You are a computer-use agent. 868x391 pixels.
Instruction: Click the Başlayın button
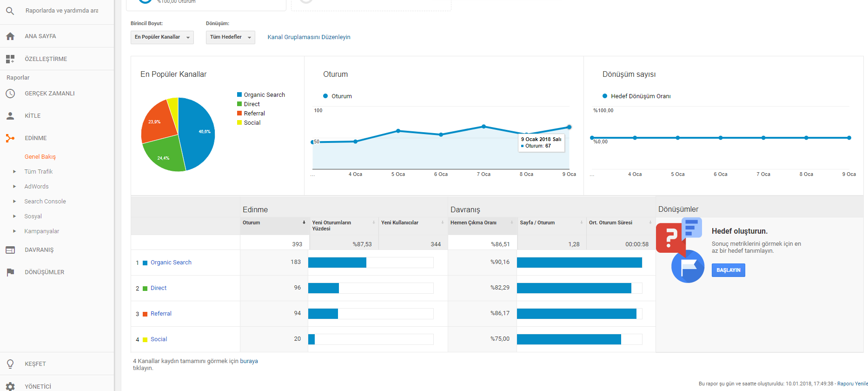728,270
